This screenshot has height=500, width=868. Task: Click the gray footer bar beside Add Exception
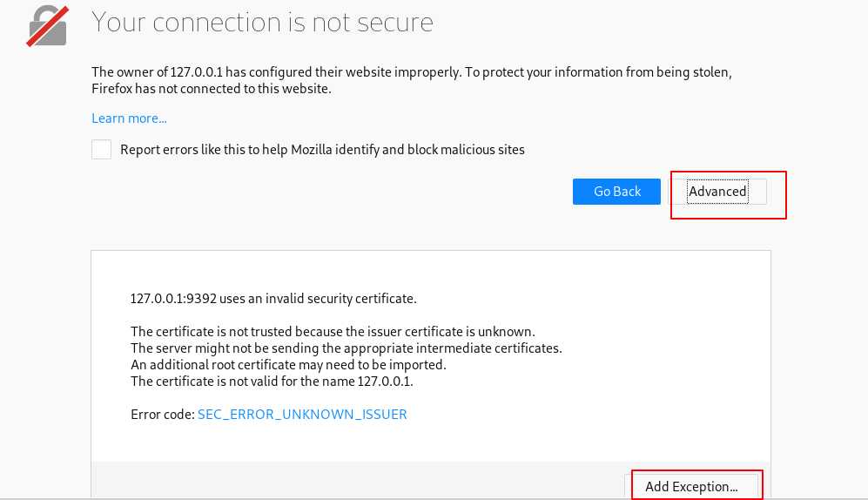[x=348, y=480]
